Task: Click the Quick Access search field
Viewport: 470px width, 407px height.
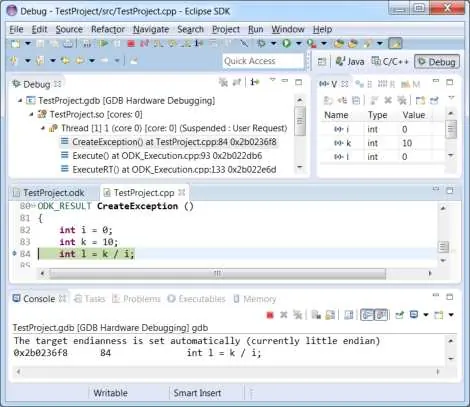Action: (263, 61)
